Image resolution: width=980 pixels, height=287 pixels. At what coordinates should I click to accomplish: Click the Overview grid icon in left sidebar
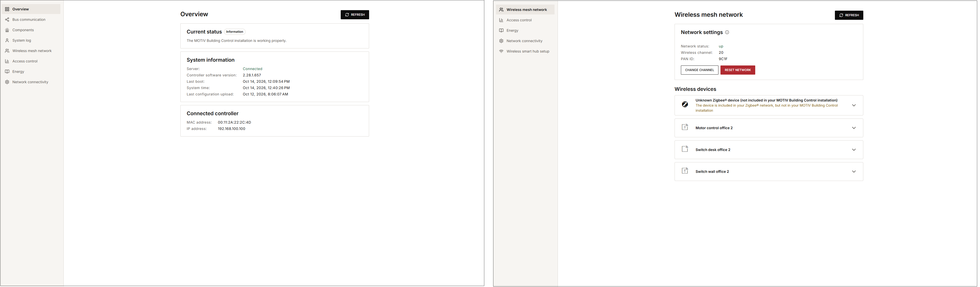(x=7, y=9)
